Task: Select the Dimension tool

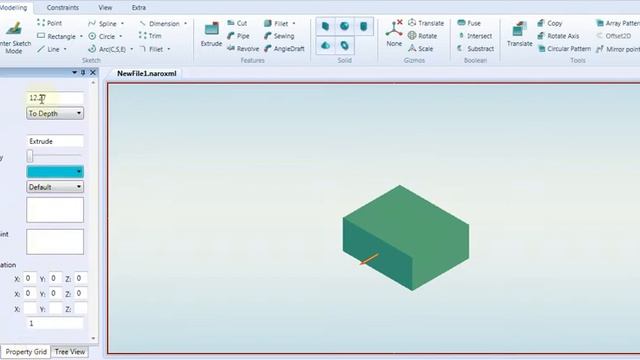Action: pyautogui.click(x=160, y=23)
